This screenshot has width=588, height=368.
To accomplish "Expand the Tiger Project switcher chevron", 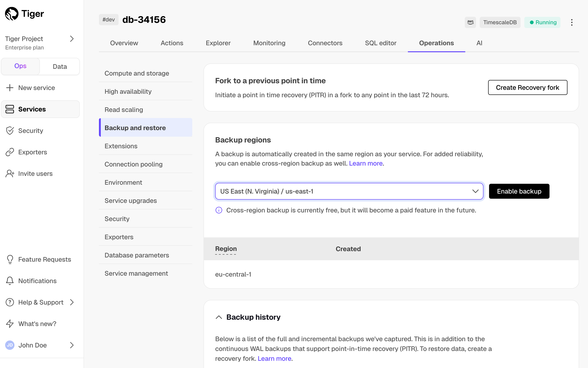I will tap(72, 39).
